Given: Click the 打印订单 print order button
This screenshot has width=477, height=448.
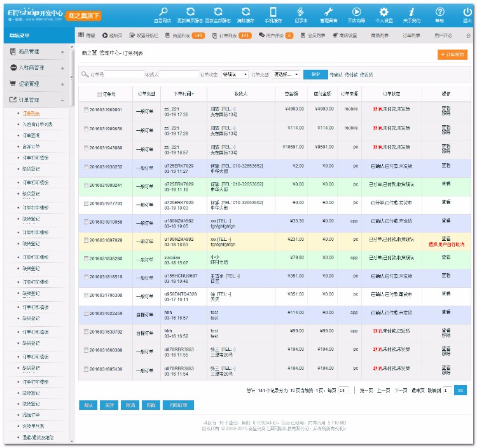Looking at the screenshot, I should tap(178, 405).
